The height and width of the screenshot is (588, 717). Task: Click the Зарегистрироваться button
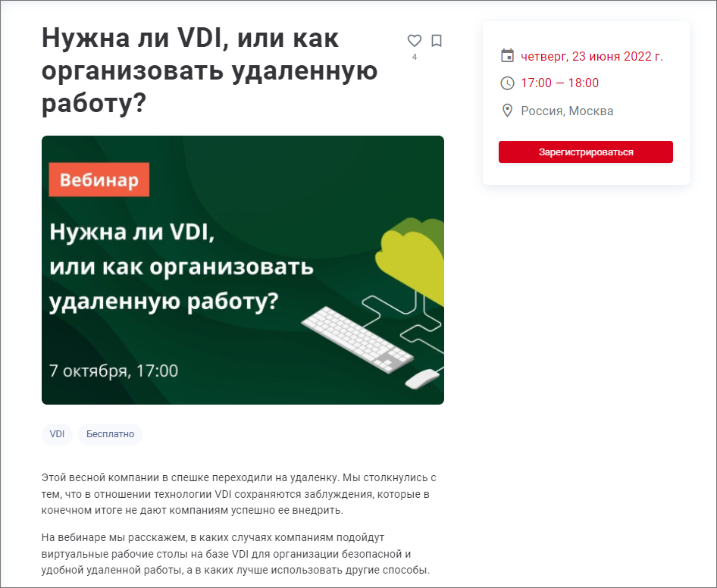[x=586, y=152]
